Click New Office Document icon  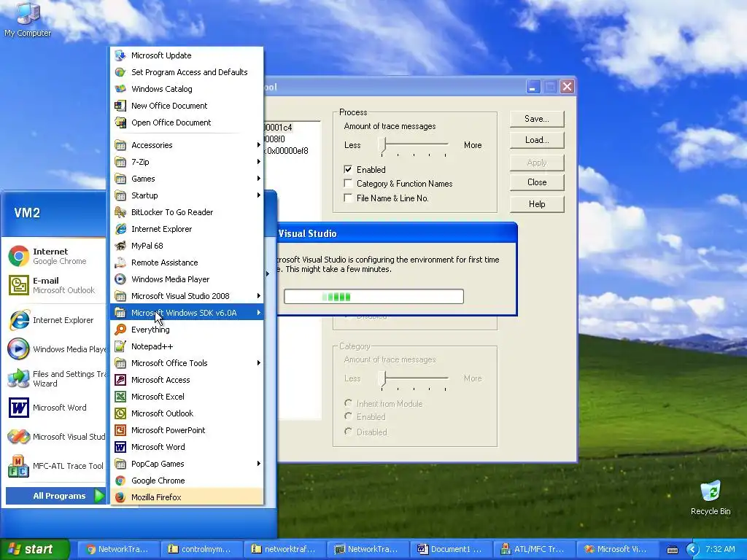click(120, 106)
